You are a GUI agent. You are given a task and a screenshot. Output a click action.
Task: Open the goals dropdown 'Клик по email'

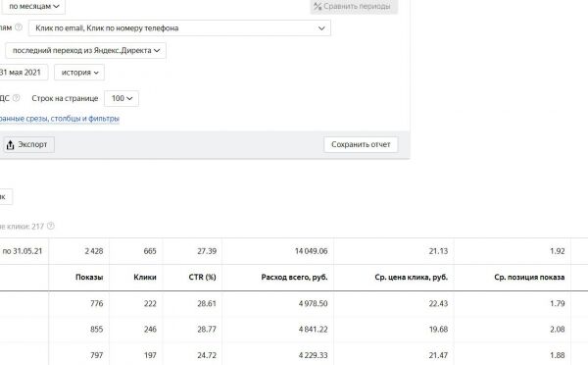pyautogui.click(x=179, y=28)
